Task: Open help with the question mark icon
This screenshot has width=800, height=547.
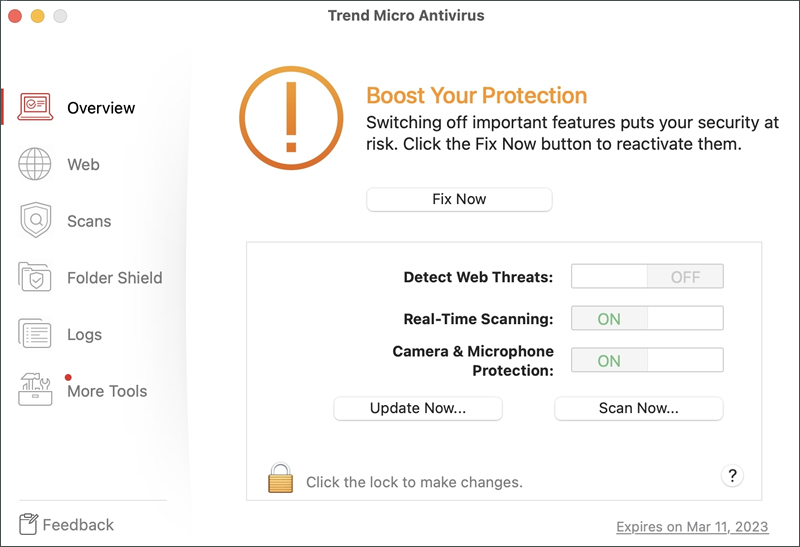Action: tap(732, 476)
